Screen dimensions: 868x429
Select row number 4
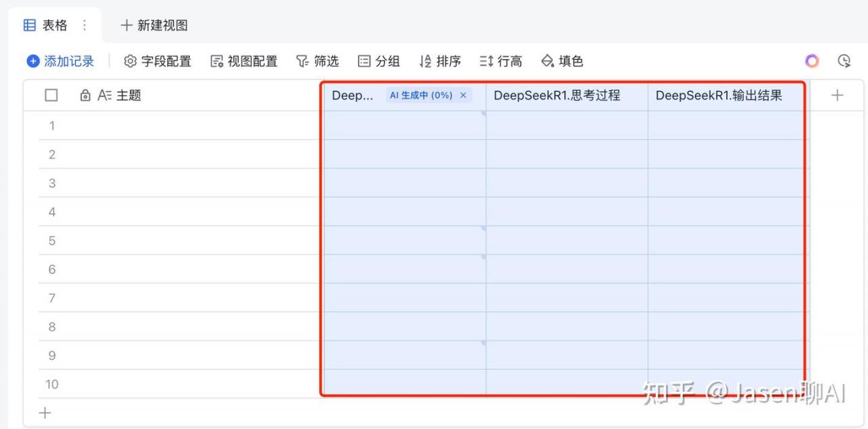click(52, 212)
